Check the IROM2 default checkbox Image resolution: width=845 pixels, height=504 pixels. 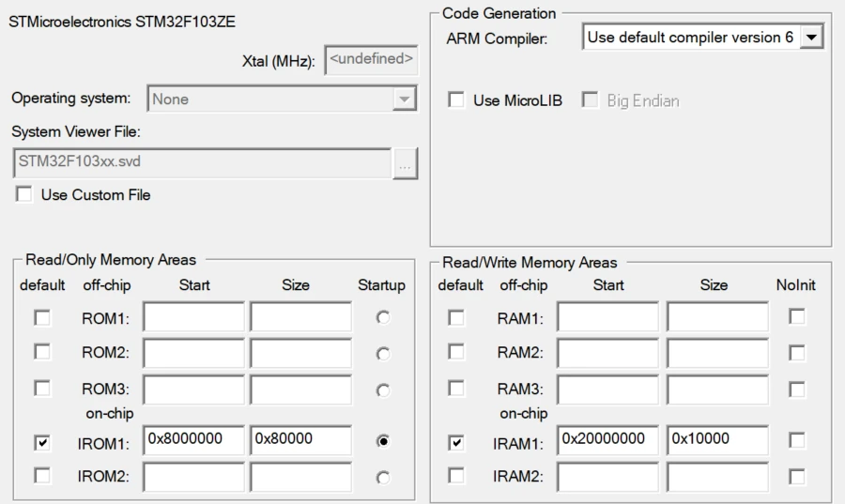click(42, 476)
